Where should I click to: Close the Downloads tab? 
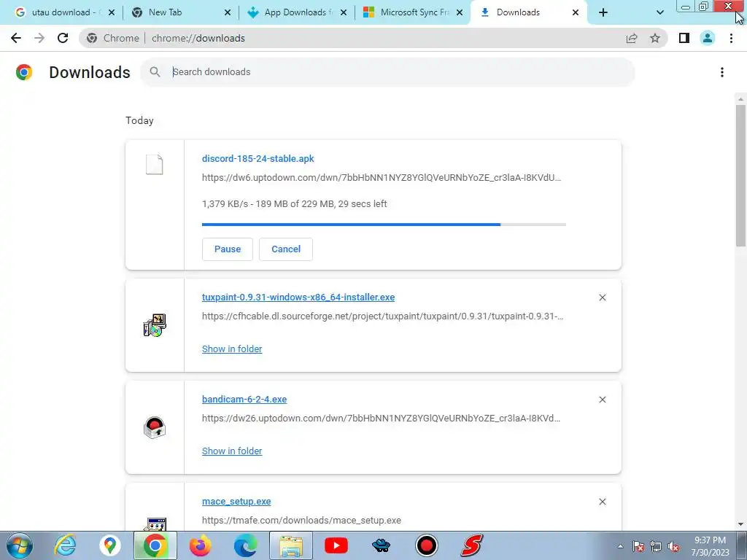(x=576, y=12)
